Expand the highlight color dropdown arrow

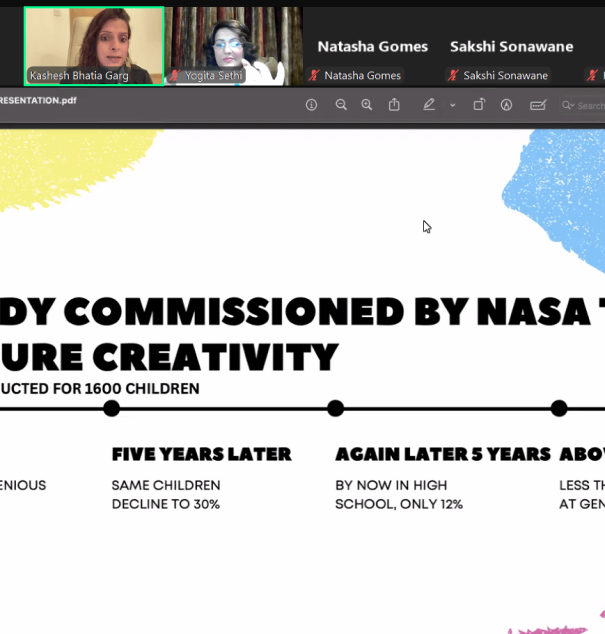tap(452, 105)
